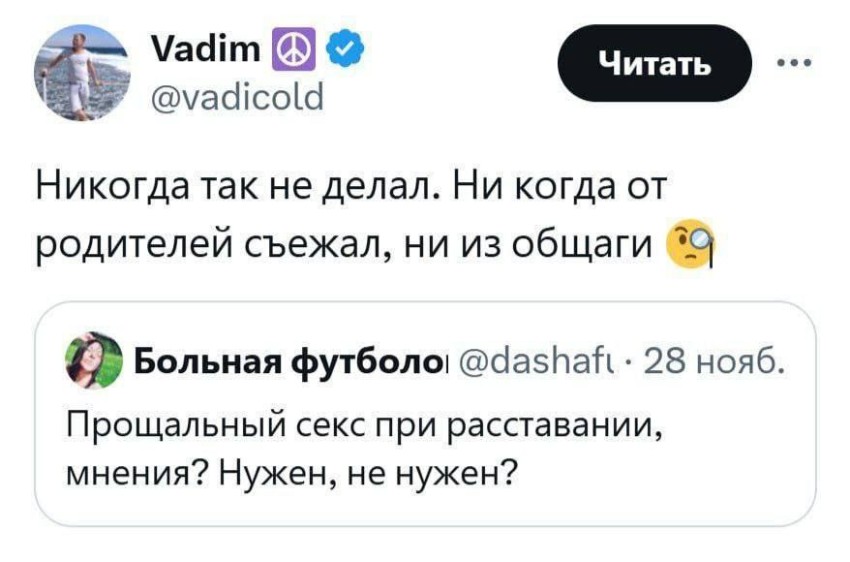
Task: Open Больная футболо avatar in quoted tweet
Action: pyautogui.click(x=94, y=360)
